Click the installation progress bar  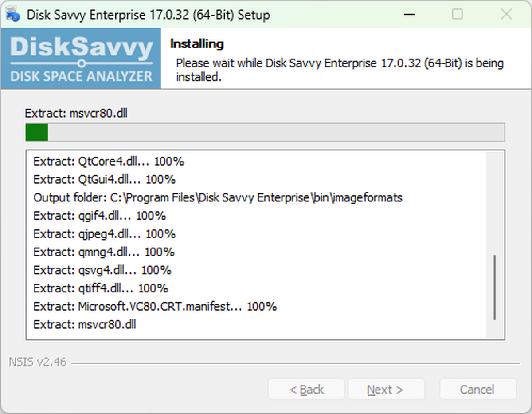tap(265, 132)
